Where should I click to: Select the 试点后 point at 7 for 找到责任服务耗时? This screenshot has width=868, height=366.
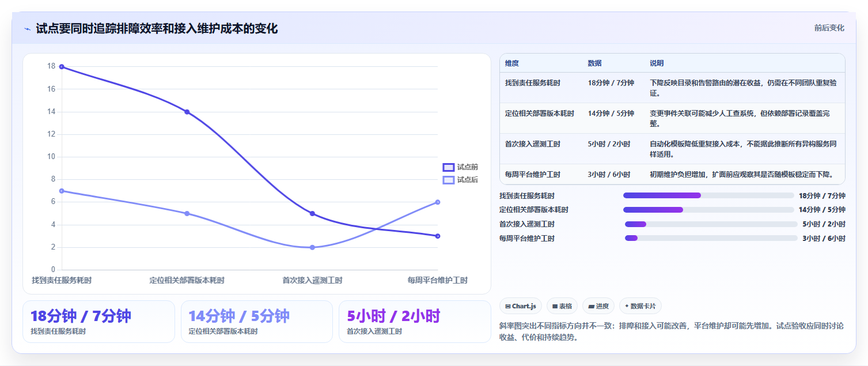click(x=62, y=191)
